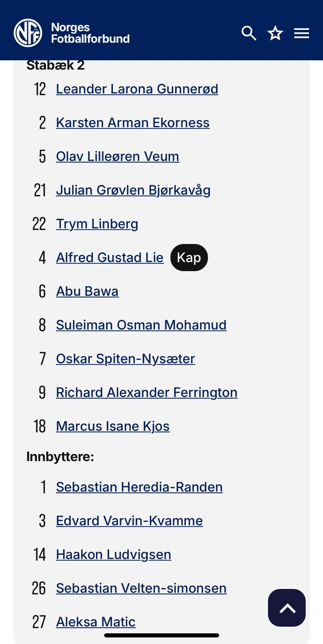Click Haakon Ludvigsen substitute link
This screenshot has height=644, width=323.
click(x=114, y=554)
